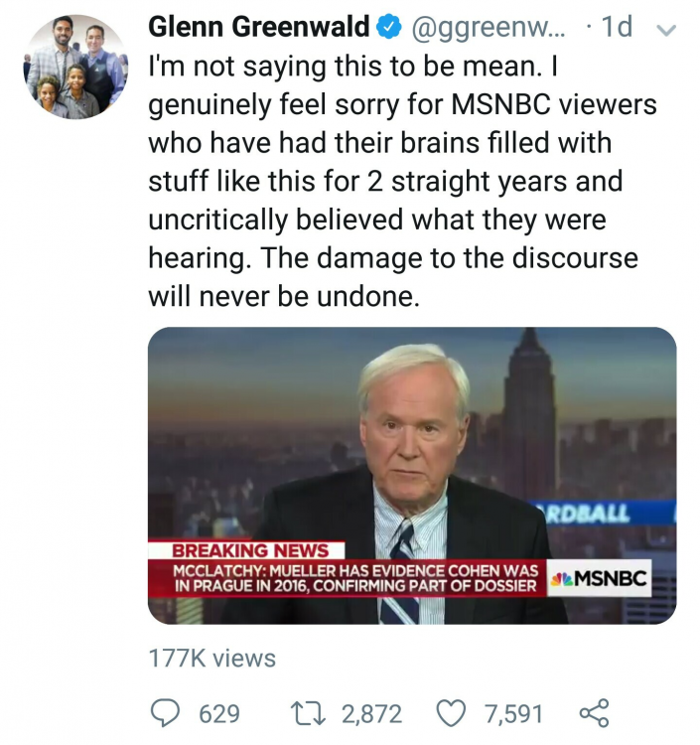The image size is (700, 745).
Task: Click the 7,591 likes count
Action: pyautogui.click(x=514, y=713)
